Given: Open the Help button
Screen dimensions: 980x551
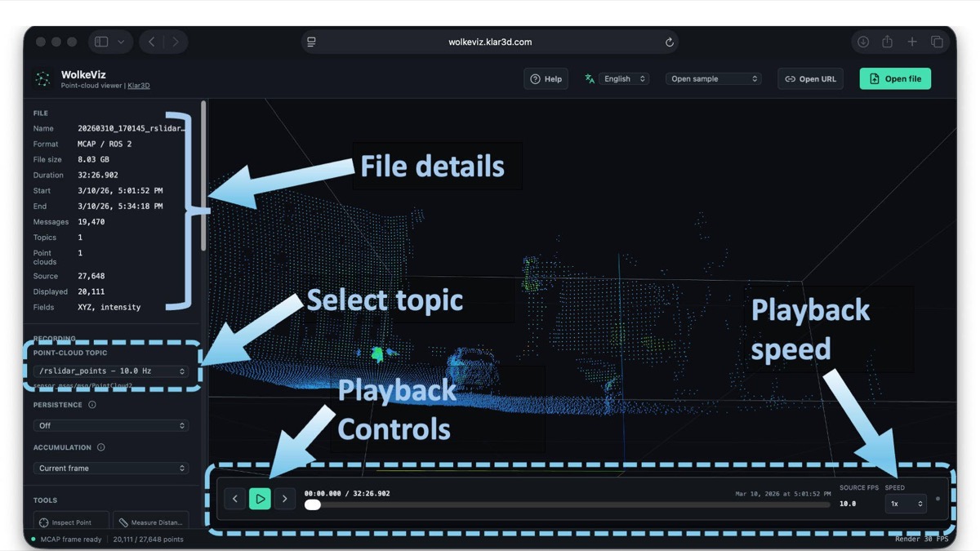Looking at the screenshot, I should point(546,79).
